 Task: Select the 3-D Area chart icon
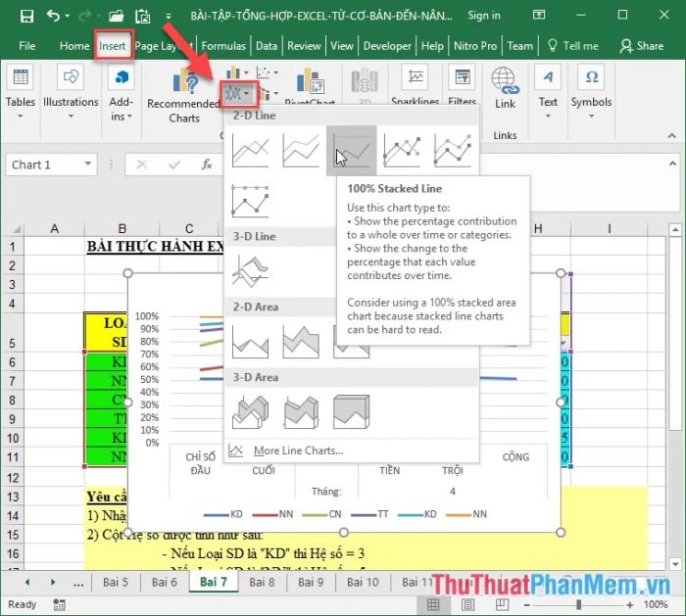coord(250,412)
